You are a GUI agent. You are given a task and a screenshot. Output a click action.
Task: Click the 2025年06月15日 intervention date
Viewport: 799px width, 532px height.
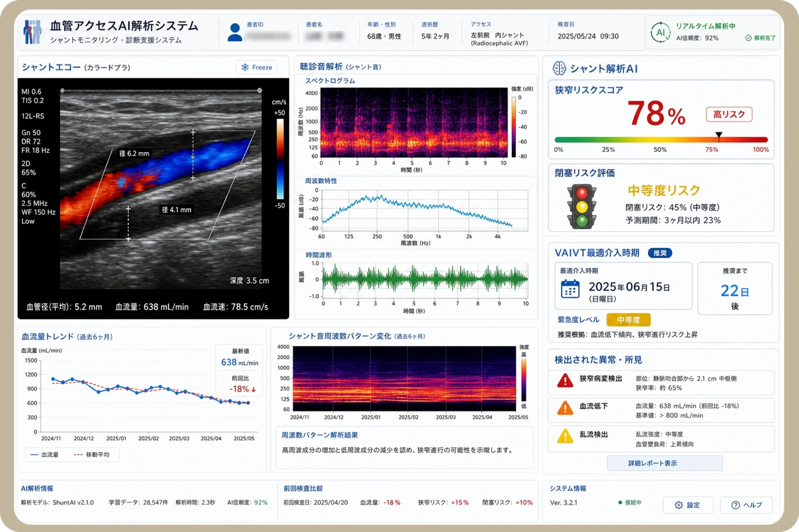click(x=629, y=287)
